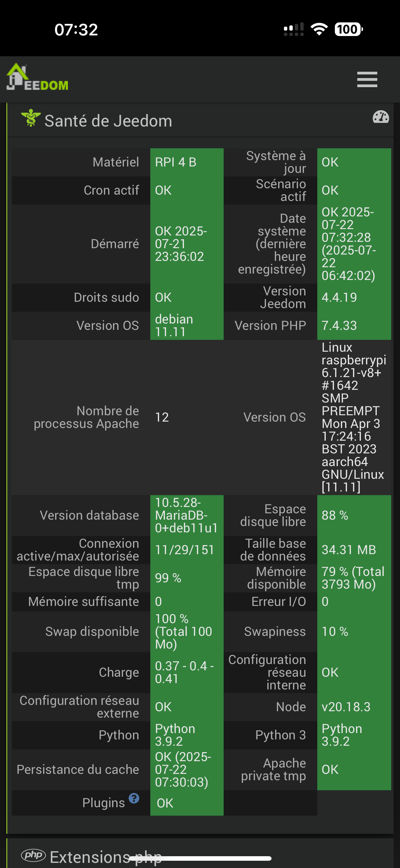Image resolution: width=400 pixels, height=868 pixels.
Task: Tap the Matériel RPI 4 B cell
Action: pyautogui.click(x=186, y=163)
